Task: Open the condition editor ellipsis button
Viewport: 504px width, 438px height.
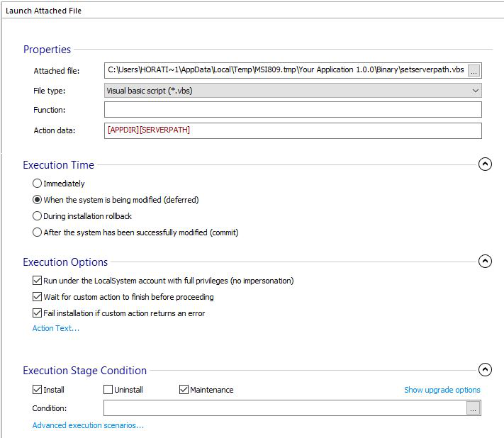Action: 473,408
